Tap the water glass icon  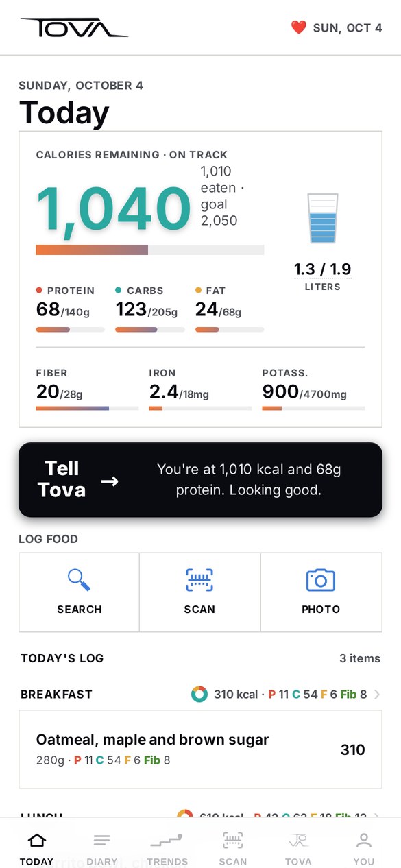pos(322,218)
